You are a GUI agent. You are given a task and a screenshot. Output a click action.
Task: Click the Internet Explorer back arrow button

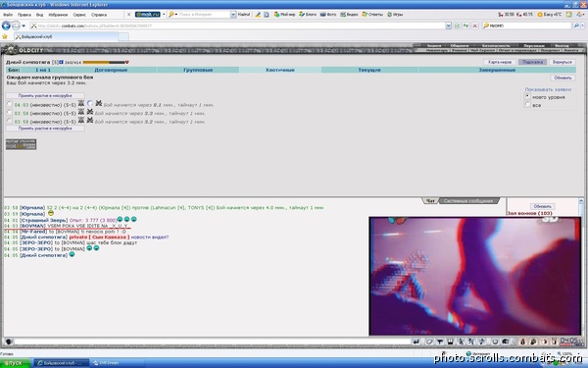coord(6,26)
